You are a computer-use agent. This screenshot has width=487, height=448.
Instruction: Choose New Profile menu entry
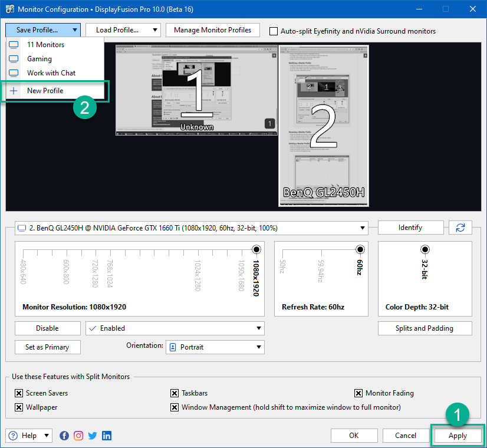[x=55, y=91]
